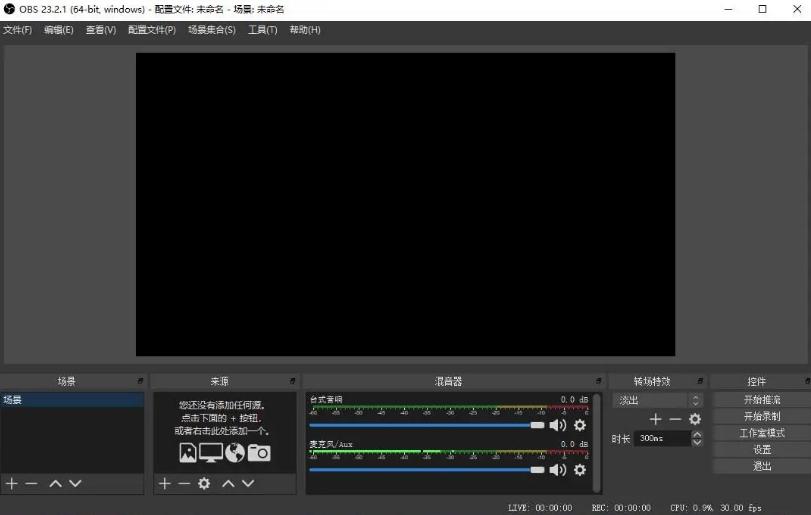Image resolution: width=811 pixels, height=515 pixels.
Task: Click the 麦克风/Aux 0.0 dB level readout
Action: [x=574, y=444]
